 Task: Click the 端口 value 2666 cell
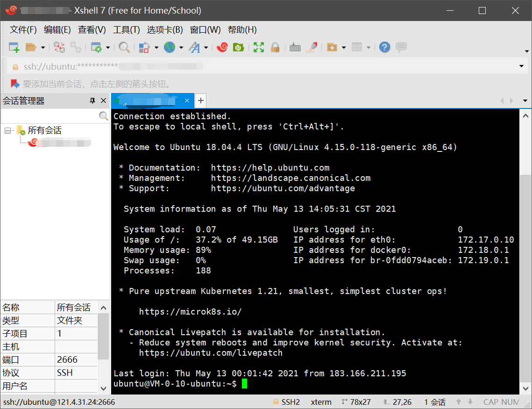tap(76, 359)
